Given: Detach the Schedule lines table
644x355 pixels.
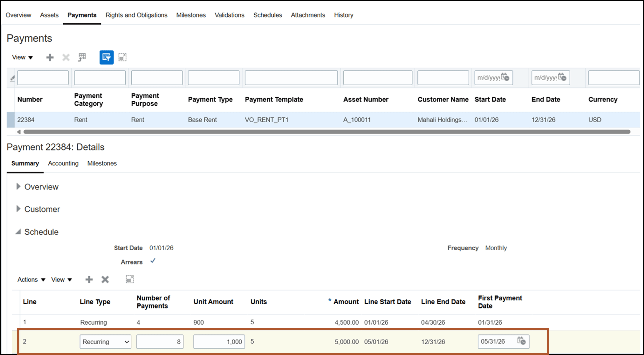Looking at the screenshot, I should tap(130, 279).
